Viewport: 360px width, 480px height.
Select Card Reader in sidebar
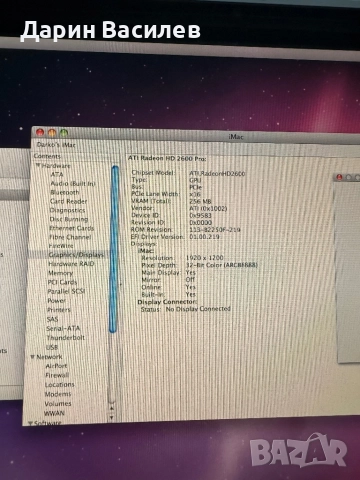tap(68, 201)
